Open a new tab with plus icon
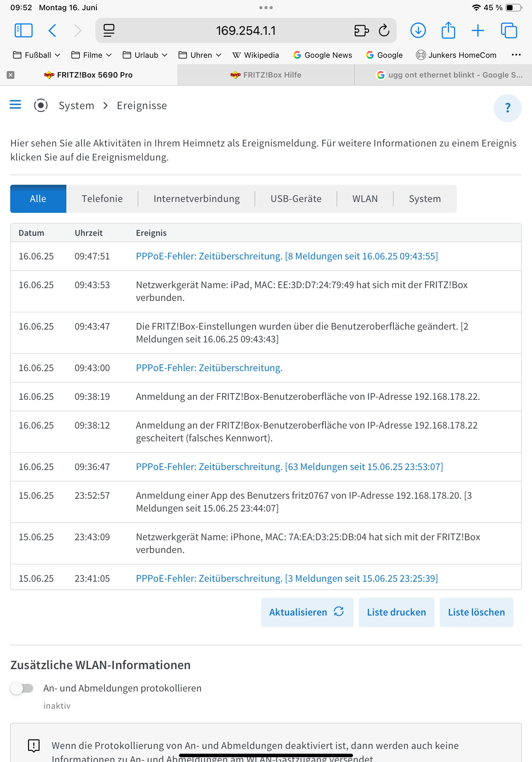The image size is (532, 762). coord(477,31)
